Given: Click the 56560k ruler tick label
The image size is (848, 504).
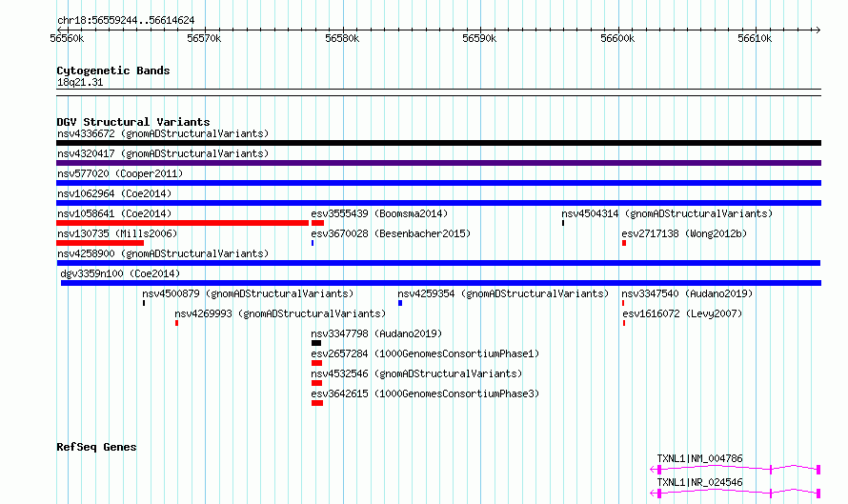Looking at the screenshot, I should tap(67, 38).
